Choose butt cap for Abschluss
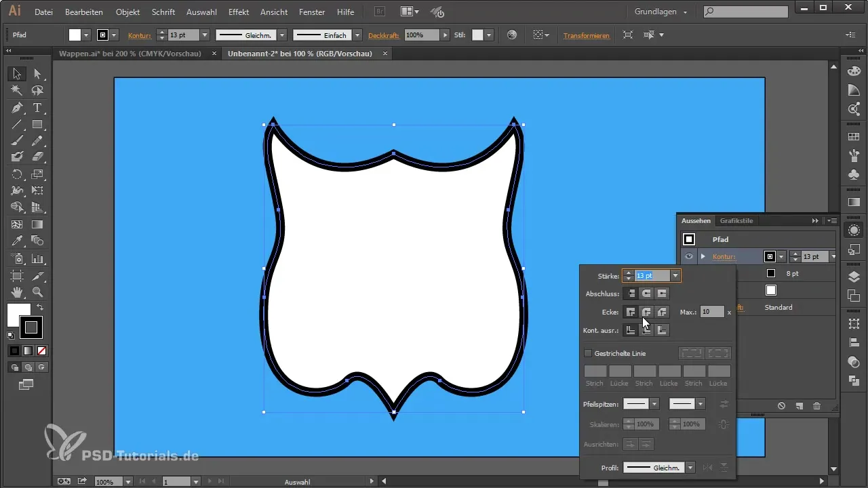Screen dimensions: 868x488 [631, 293]
